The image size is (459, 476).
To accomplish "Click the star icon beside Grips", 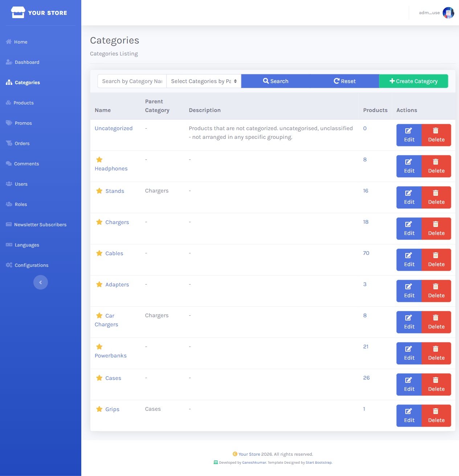I will click(99, 409).
